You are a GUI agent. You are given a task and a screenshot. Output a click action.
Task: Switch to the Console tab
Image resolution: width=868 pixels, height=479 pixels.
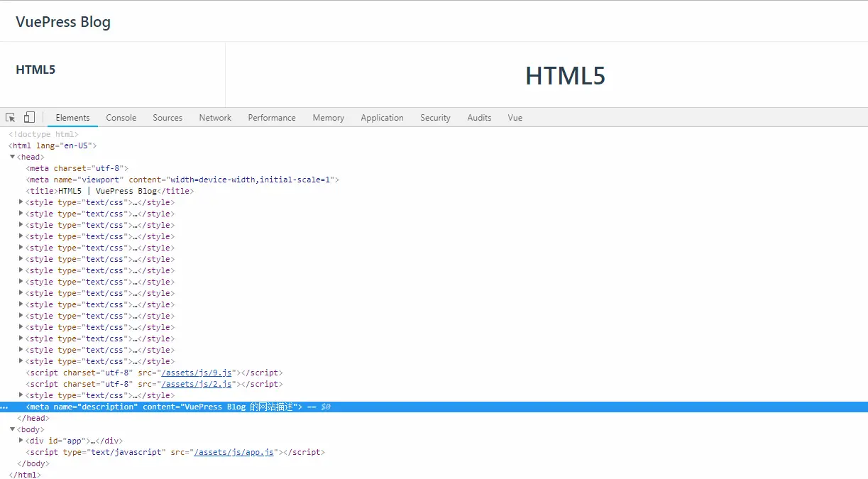[121, 118]
